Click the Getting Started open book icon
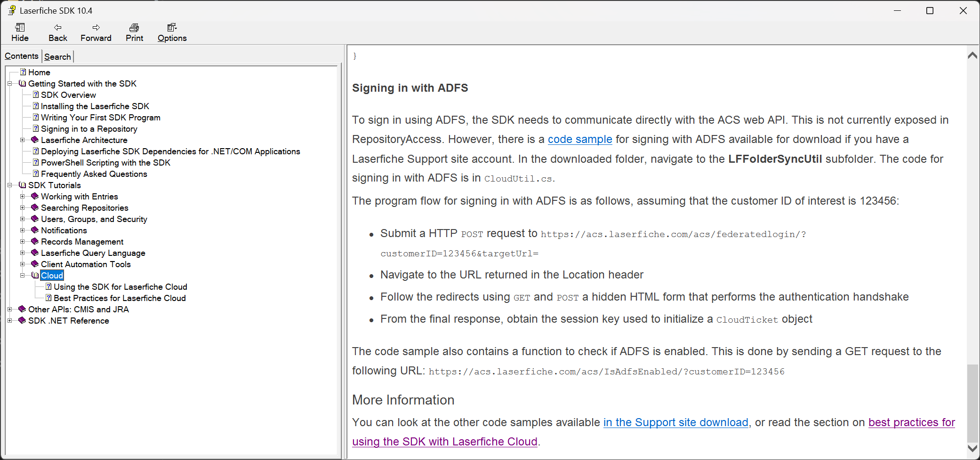This screenshot has width=980, height=460. coord(22,83)
